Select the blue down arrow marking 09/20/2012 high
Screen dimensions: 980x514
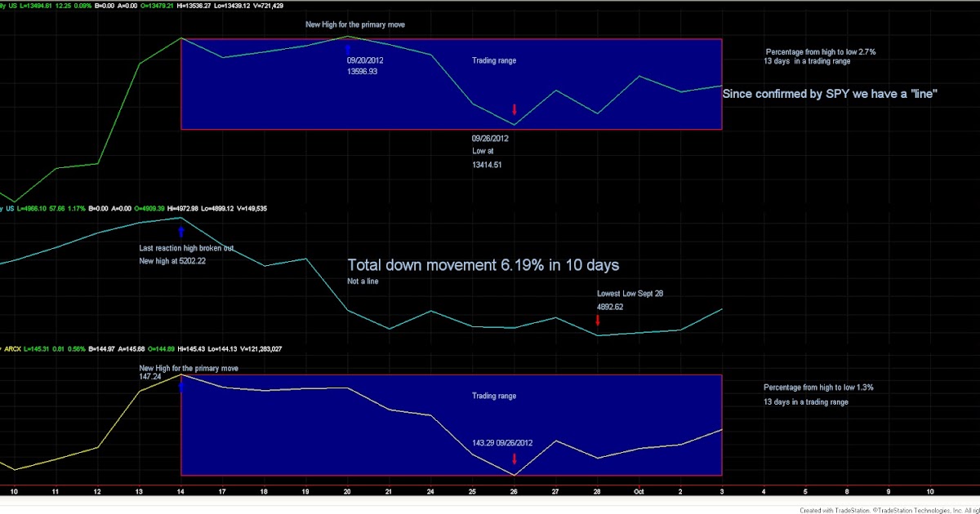(x=349, y=48)
